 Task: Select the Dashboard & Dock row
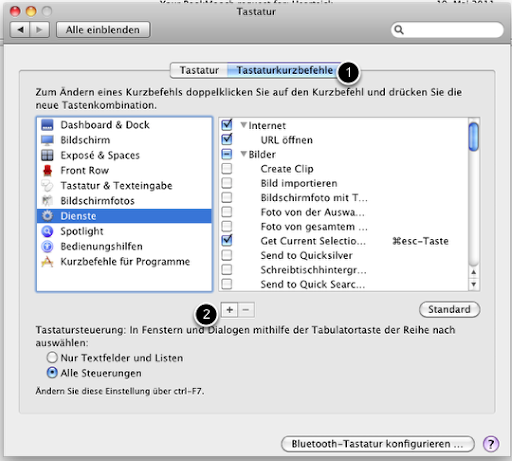point(124,125)
